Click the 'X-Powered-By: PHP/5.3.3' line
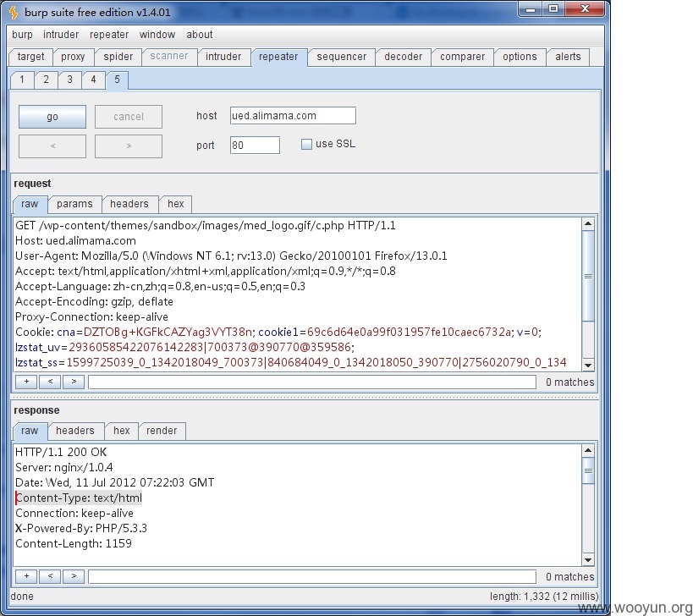This screenshot has width=693, height=616. pos(81,529)
